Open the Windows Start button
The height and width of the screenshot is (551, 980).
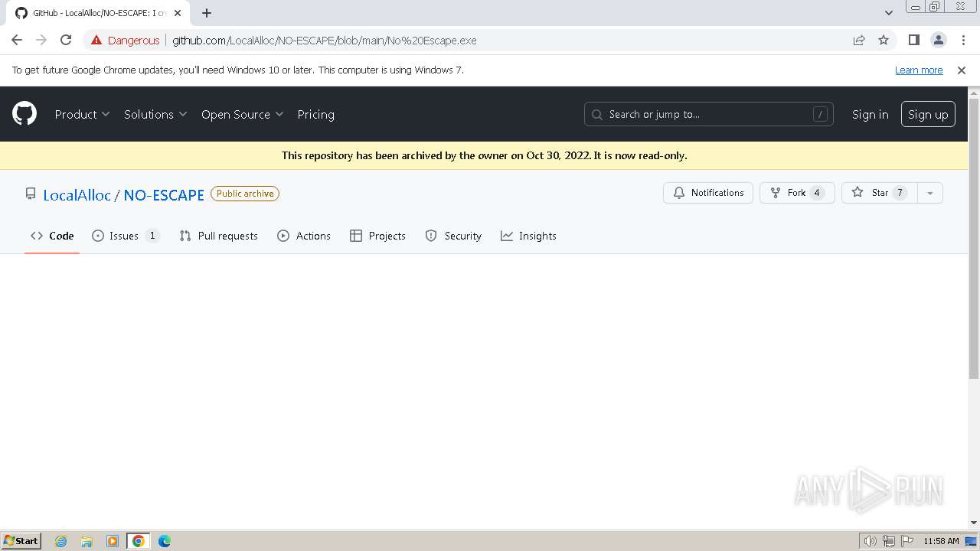[21, 540]
